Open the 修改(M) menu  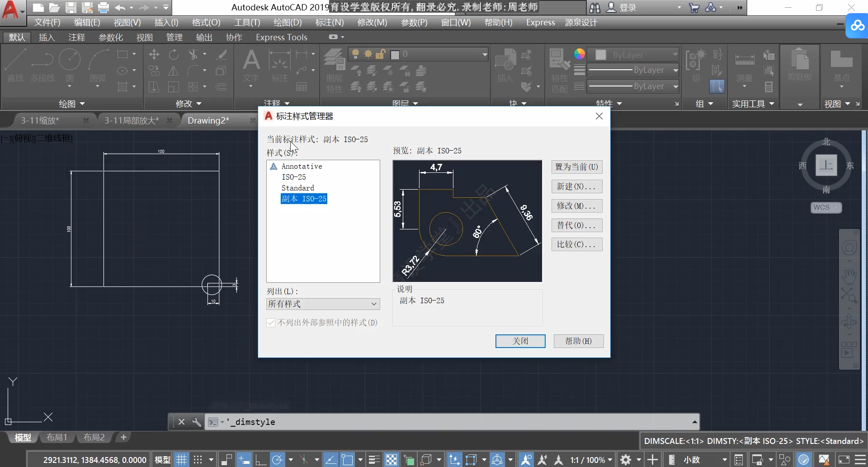pyautogui.click(x=372, y=22)
